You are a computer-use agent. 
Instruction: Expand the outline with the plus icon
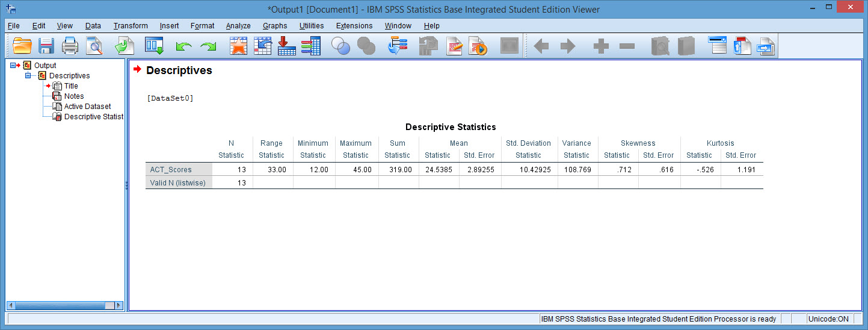(601, 46)
